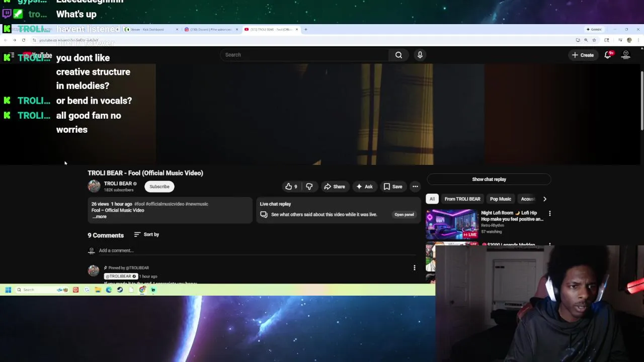Screen dimensions: 644x362
Task: Click the YouTube search magnifier button
Action: click(398, 55)
